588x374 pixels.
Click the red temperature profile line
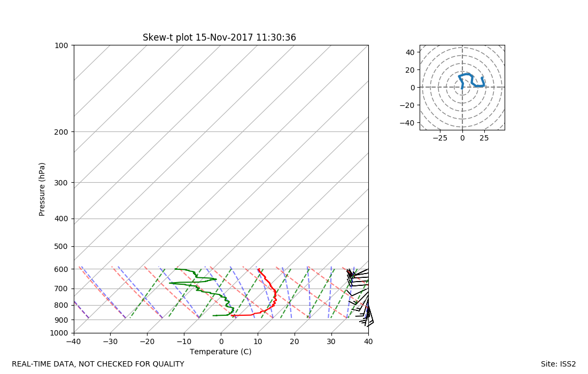pos(275,292)
